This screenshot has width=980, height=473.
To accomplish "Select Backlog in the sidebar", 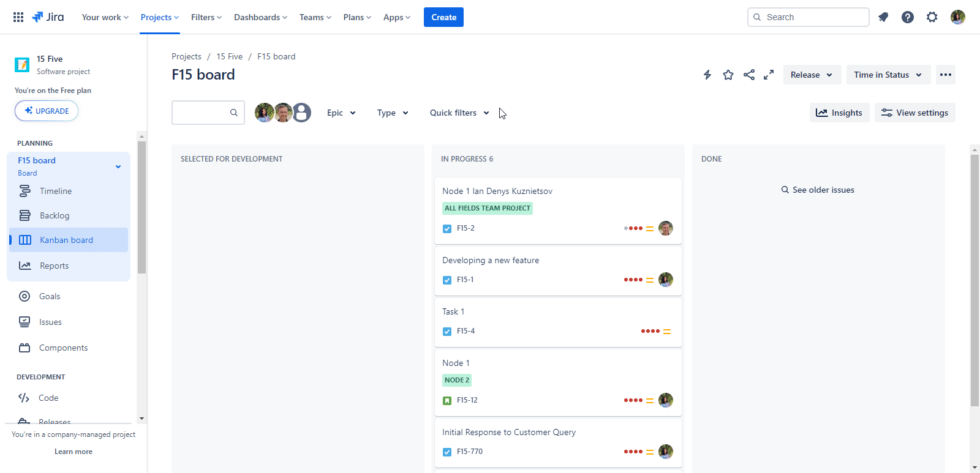I will (x=55, y=215).
